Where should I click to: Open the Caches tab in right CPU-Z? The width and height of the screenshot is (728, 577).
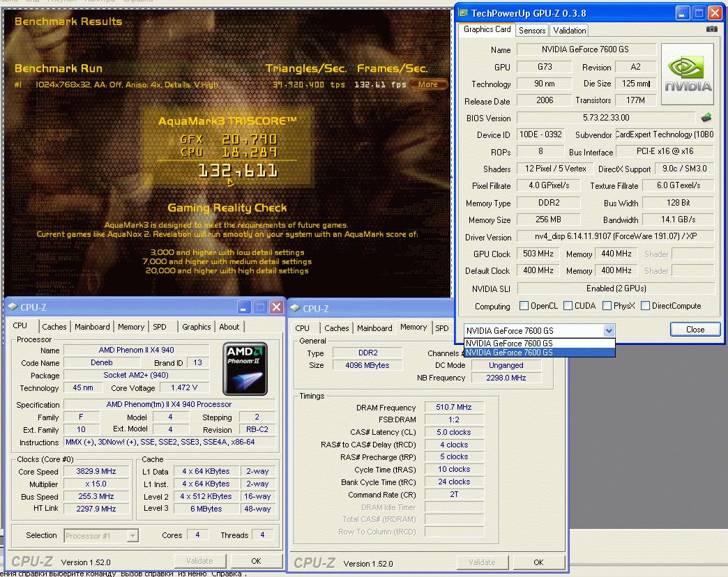tap(337, 328)
